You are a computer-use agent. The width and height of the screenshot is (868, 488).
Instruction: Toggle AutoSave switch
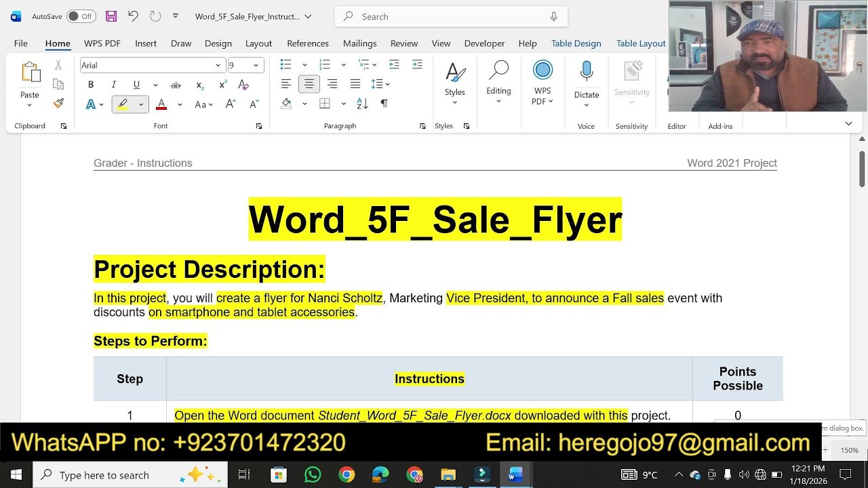[81, 16]
